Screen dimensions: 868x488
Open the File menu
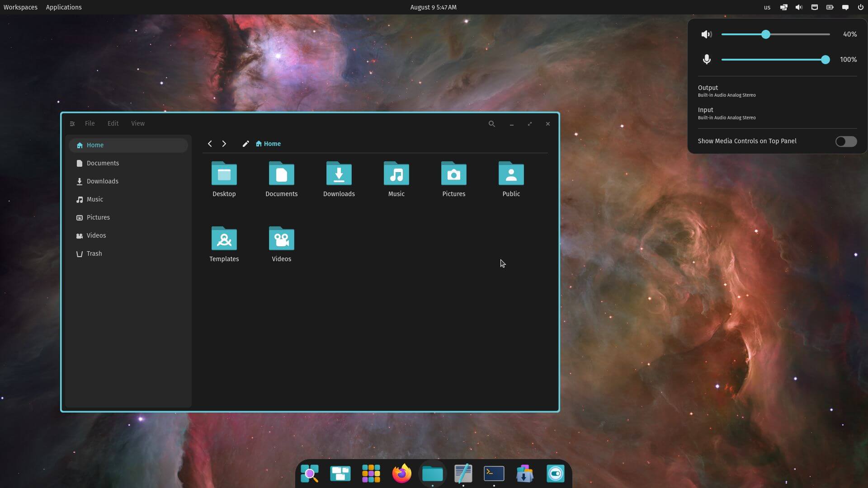tap(90, 123)
